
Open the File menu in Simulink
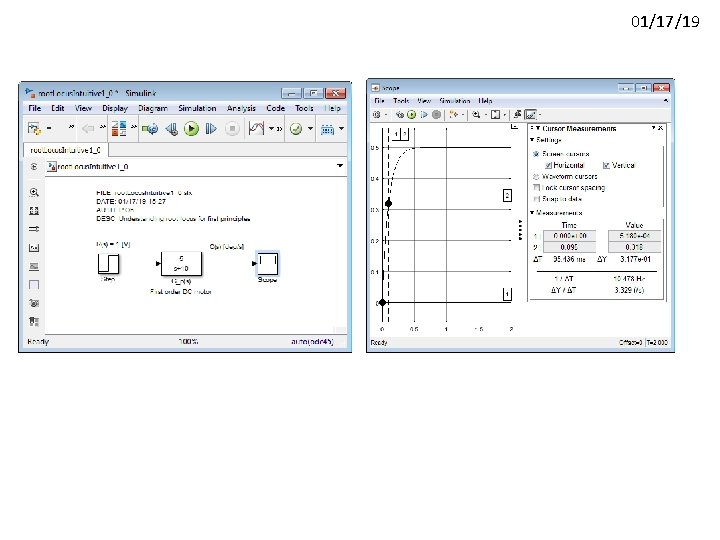point(34,108)
